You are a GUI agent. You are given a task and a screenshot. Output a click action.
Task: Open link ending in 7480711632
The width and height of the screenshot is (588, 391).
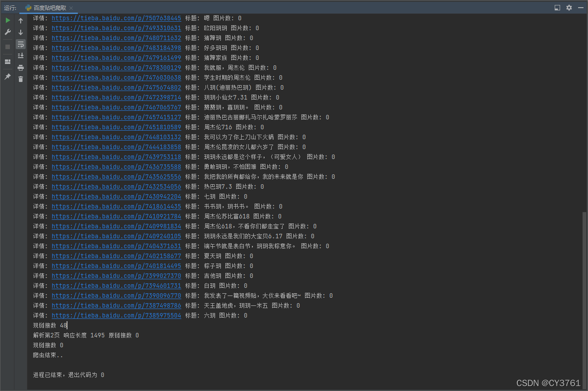coord(117,38)
